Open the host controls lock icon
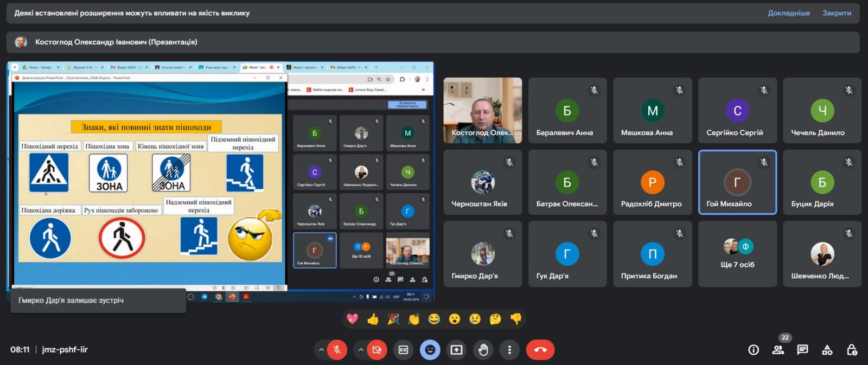 point(852,350)
